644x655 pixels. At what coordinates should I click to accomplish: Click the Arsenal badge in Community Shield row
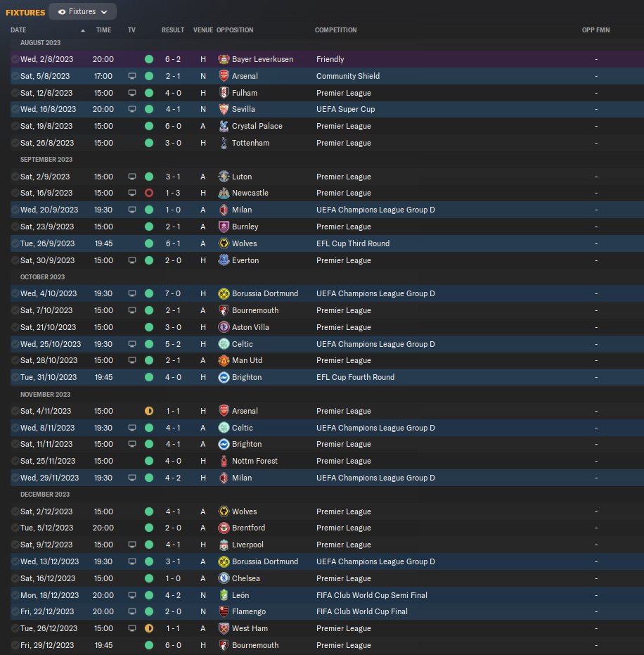[x=224, y=76]
